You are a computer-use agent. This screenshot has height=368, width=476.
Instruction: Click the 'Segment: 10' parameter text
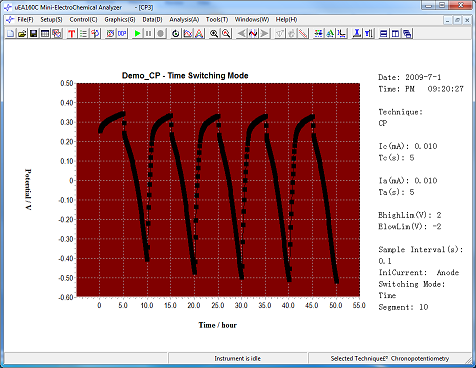pyautogui.click(x=403, y=307)
